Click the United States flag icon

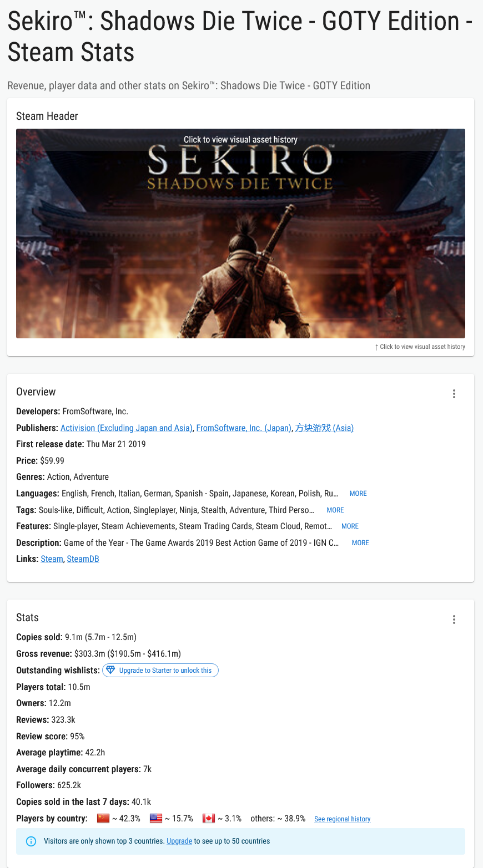pos(156,818)
